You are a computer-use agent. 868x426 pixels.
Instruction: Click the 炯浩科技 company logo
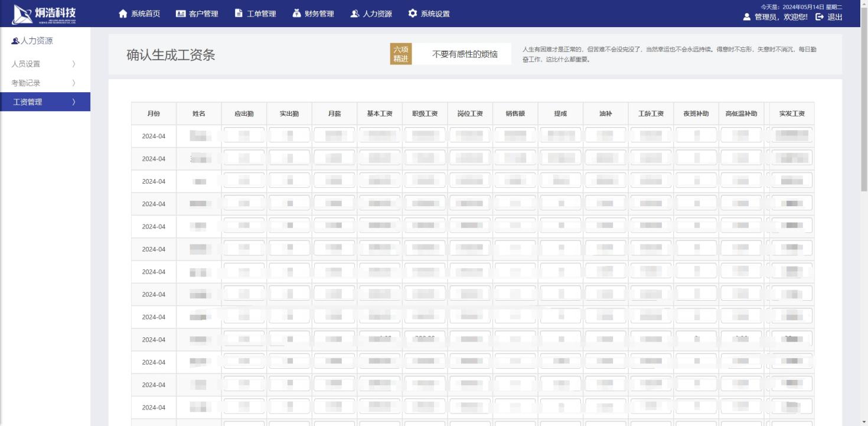pos(45,14)
